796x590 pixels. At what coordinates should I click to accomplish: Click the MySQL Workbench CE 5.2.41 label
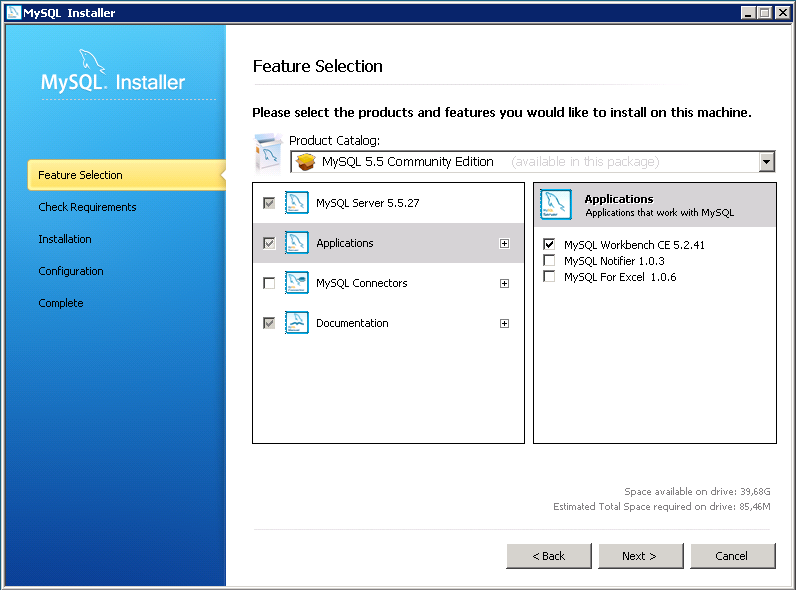(x=634, y=245)
